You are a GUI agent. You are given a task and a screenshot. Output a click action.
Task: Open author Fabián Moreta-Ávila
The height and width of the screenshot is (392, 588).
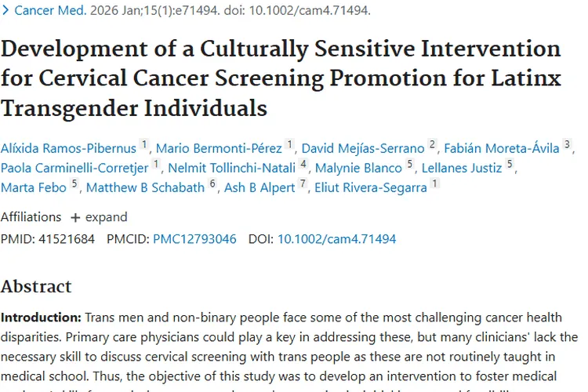(501, 148)
